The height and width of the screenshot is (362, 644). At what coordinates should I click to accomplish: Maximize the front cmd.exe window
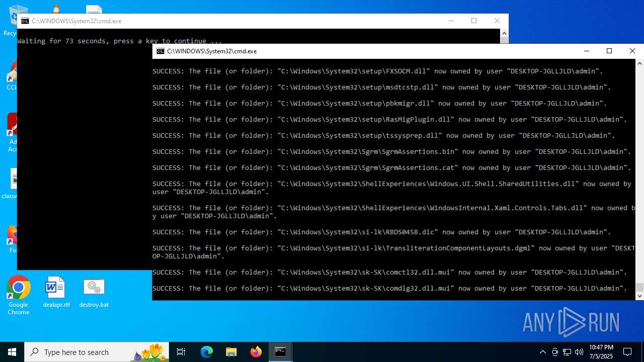[609, 51]
